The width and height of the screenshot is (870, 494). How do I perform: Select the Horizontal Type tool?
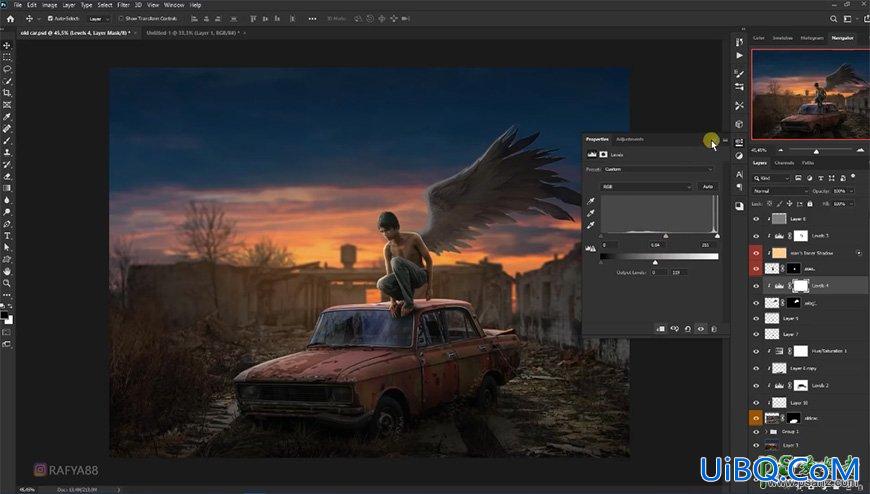(7, 235)
